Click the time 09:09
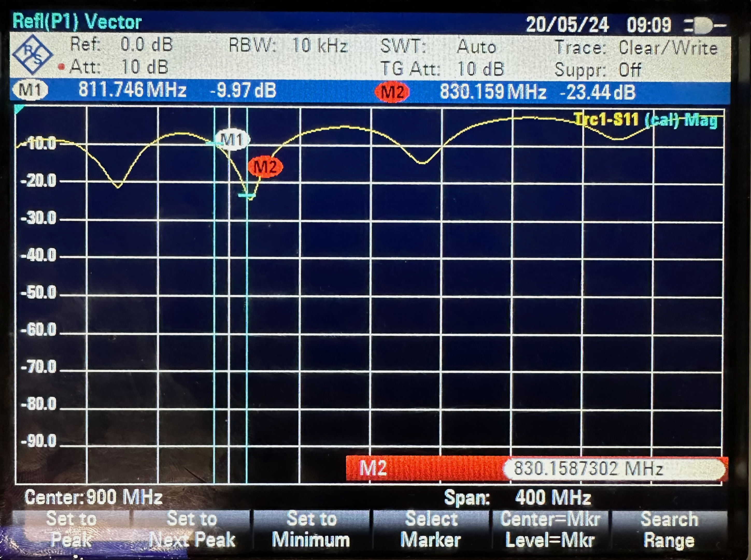 click(x=649, y=25)
